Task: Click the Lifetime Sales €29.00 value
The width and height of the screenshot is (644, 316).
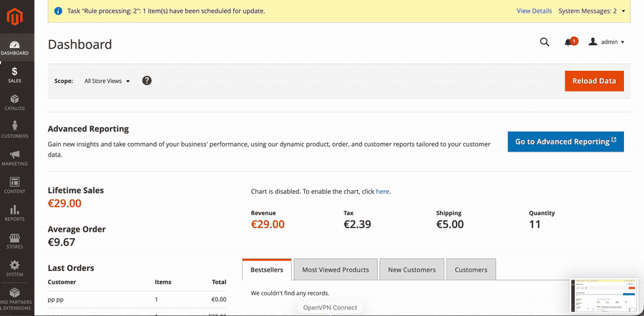Action: coord(64,204)
